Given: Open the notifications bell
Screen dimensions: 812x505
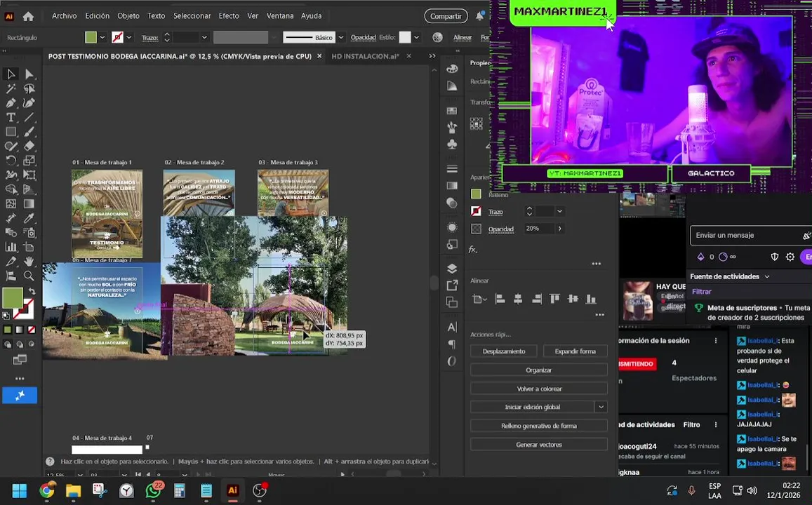Looking at the screenshot, I should tap(480, 16).
